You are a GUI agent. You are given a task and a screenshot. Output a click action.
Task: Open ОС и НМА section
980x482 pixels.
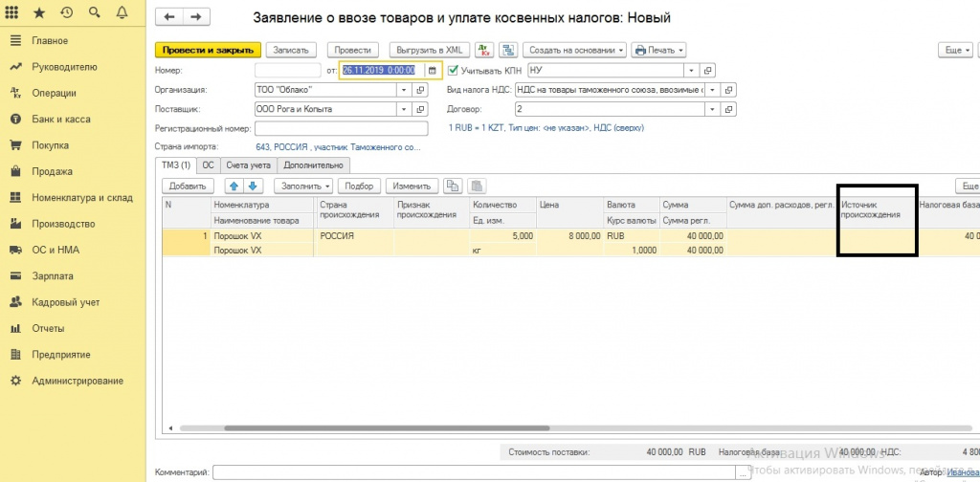click(x=56, y=251)
